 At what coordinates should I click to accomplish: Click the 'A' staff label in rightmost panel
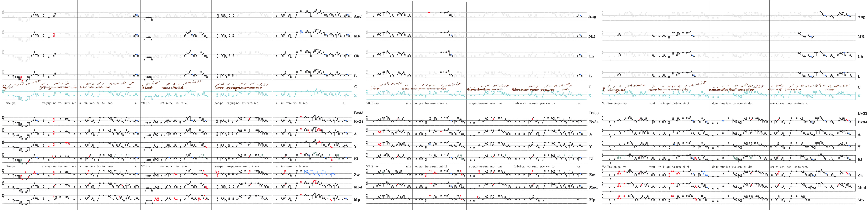(859, 134)
